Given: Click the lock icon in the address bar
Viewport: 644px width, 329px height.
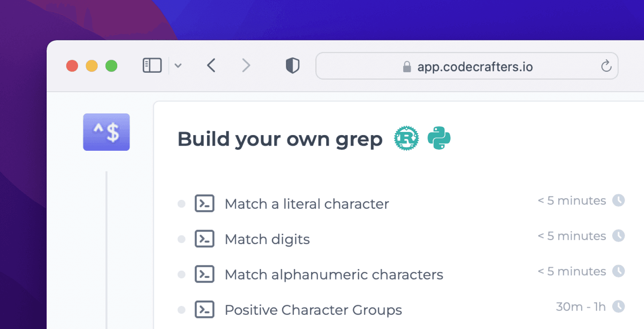Looking at the screenshot, I should point(406,67).
